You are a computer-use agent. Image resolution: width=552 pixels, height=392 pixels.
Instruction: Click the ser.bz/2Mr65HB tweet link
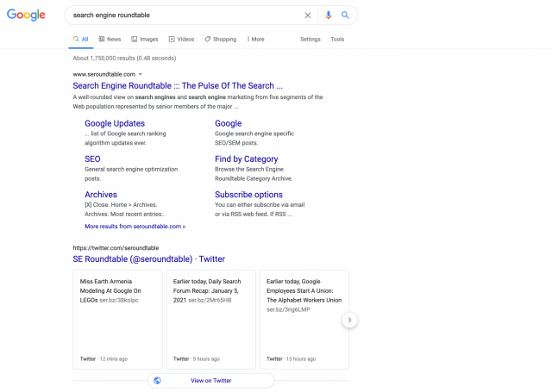coord(210,300)
